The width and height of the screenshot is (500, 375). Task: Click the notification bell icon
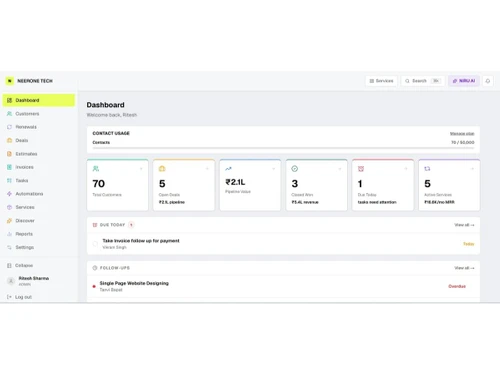pos(488,81)
